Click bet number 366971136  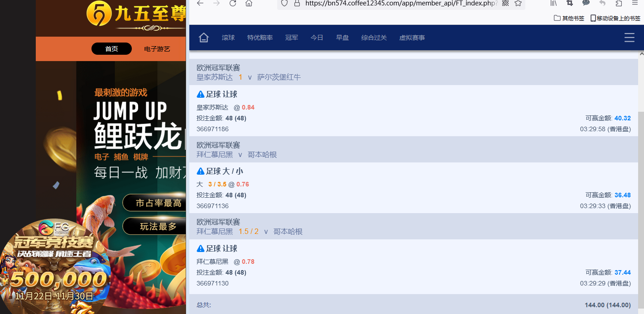[x=212, y=206]
